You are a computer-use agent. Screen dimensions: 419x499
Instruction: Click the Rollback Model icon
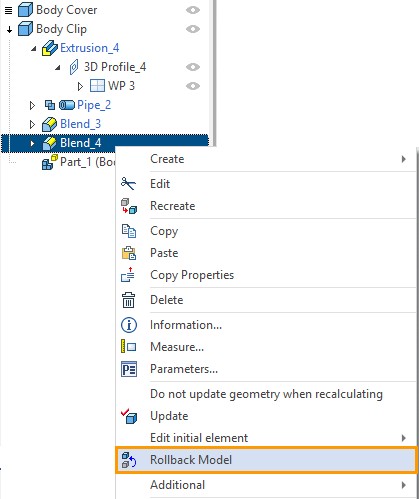tap(129, 460)
